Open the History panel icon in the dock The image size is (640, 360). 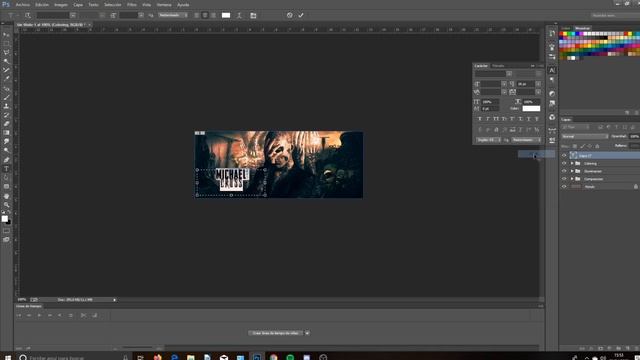pos(552,33)
